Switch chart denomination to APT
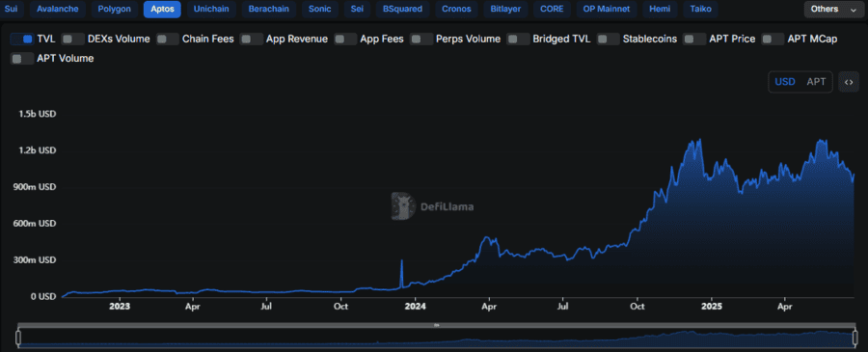Screen dimensions: 868x352 pyautogui.click(x=816, y=82)
